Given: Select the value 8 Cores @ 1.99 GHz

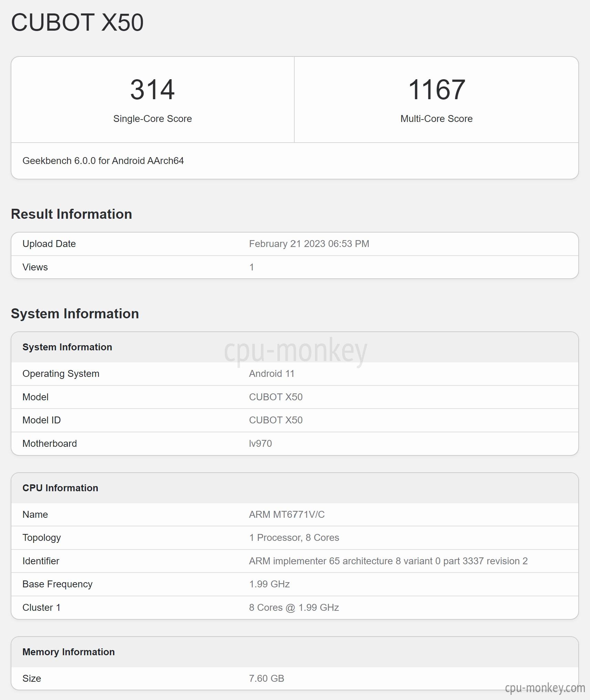Looking at the screenshot, I should pyautogui.click(x=294, y=607).
